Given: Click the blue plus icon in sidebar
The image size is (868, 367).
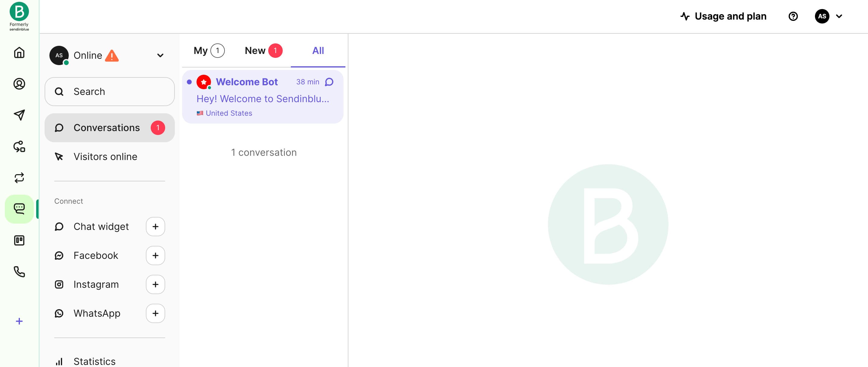Looking at the screenshot, I should pyautogui.click(x=19, y=321).
